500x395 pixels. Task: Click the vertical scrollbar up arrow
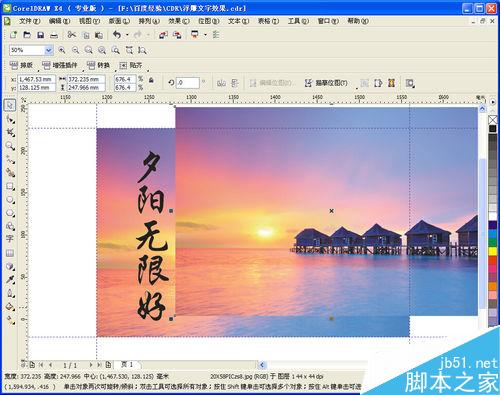(482, 109)
